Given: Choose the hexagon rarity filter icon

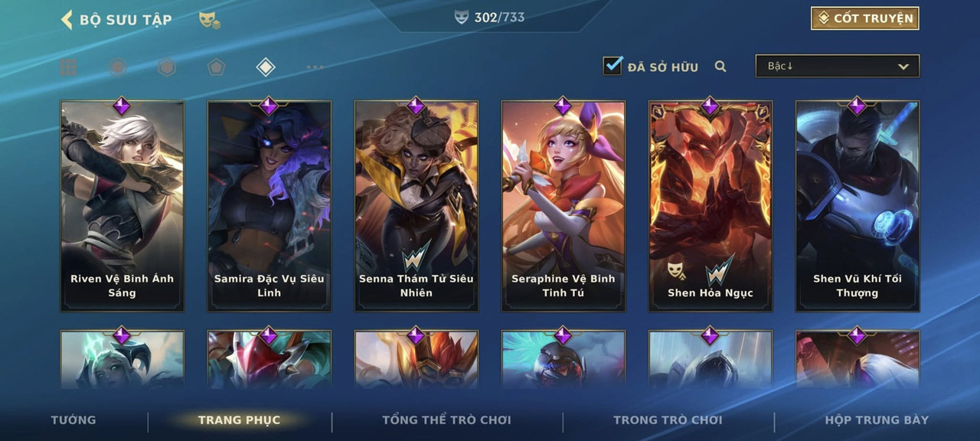Looking at the screenshot, I should pyautogui.click(x=167, y=67).
